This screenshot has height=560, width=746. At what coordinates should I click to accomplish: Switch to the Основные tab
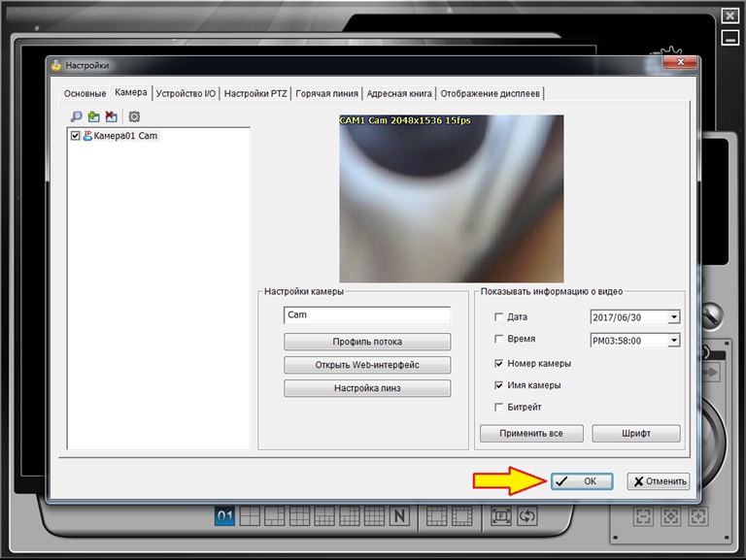click(x=85, y=94)
